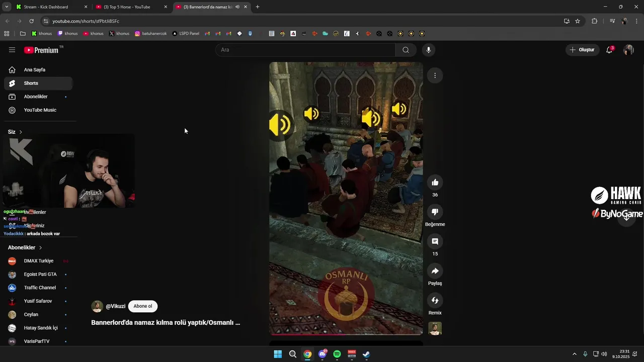
Task: Open Egoist Pati GTA channel
Action: pyautogui.click(x=38, y=275)
